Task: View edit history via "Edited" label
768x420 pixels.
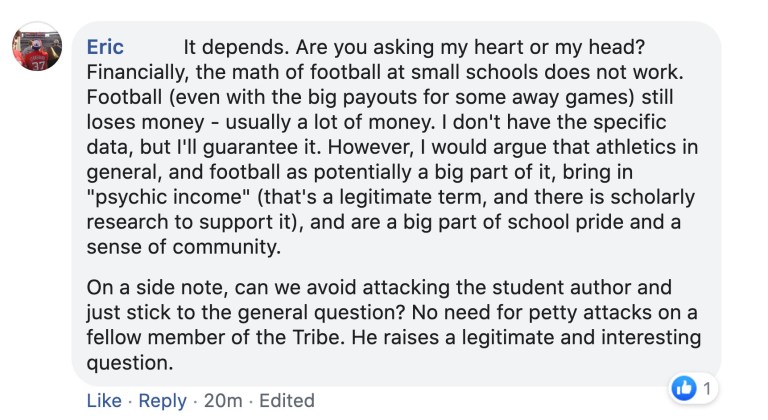Action: coord(287,400)
